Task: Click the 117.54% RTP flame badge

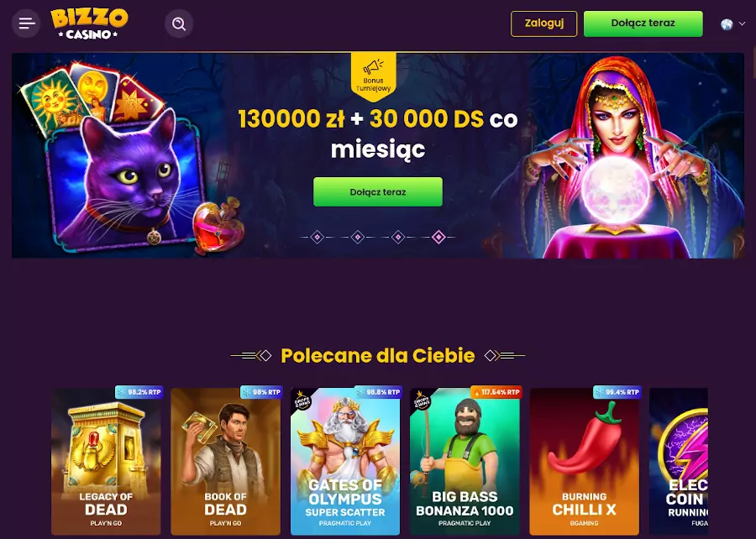Action: pos(496,392)
